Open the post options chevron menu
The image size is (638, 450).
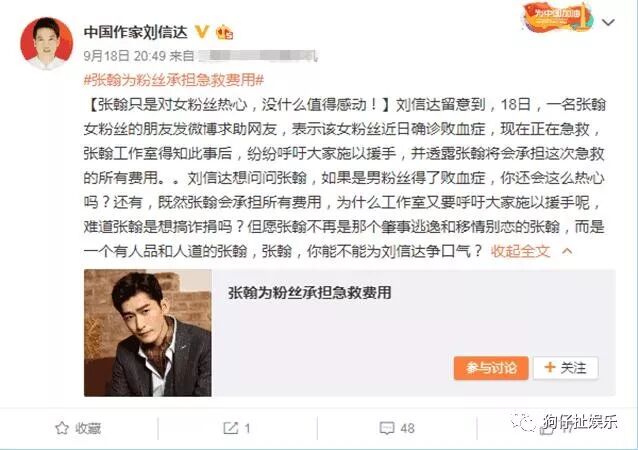pos(608,22)
